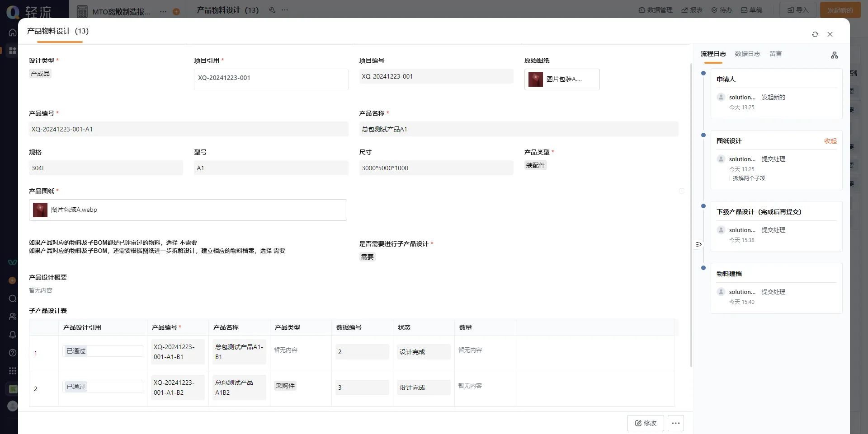Open 待办 (to-do) in the top bar

pyautogui.click(x=721, y=9)
